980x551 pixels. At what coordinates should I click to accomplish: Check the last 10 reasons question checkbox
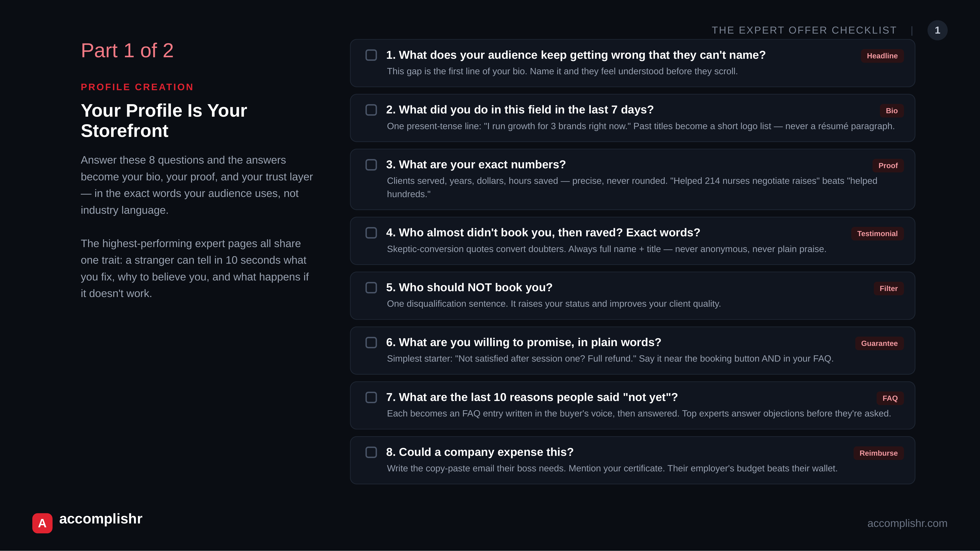point(371,397)
